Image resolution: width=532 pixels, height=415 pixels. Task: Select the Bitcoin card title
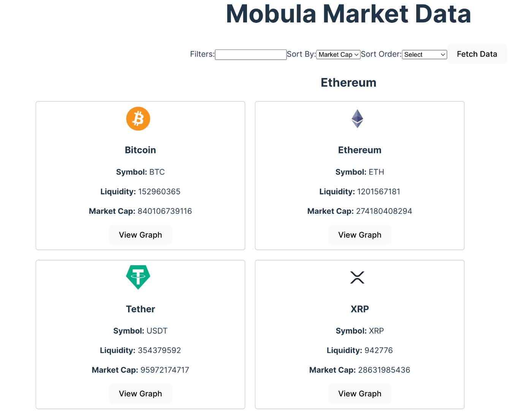coord(140,150)
